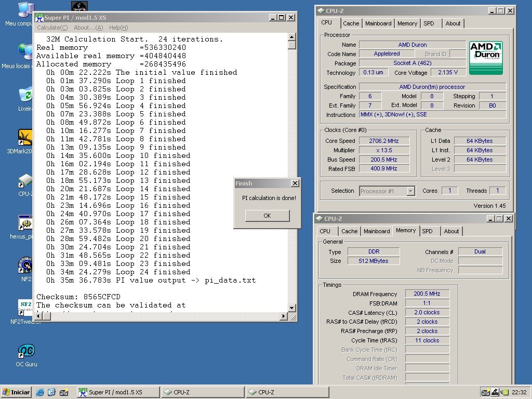
Task: Launch the CPU-Z desktop shortcut
Action: [25, 180]
